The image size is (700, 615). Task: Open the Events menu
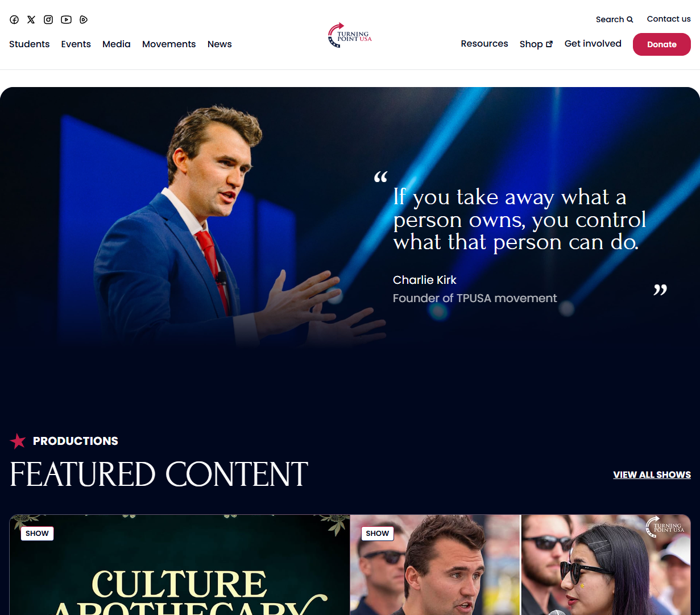(x=76, y=44)
